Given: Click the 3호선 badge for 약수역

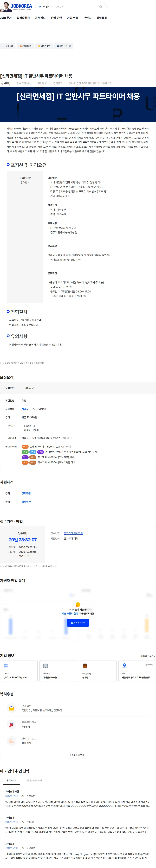Looking at the screenshot, I should pyautogui.click(x=25, y=463).
